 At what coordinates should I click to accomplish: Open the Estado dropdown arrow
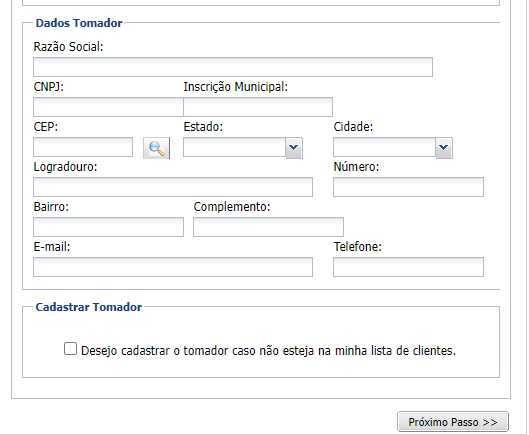[294, 148]
